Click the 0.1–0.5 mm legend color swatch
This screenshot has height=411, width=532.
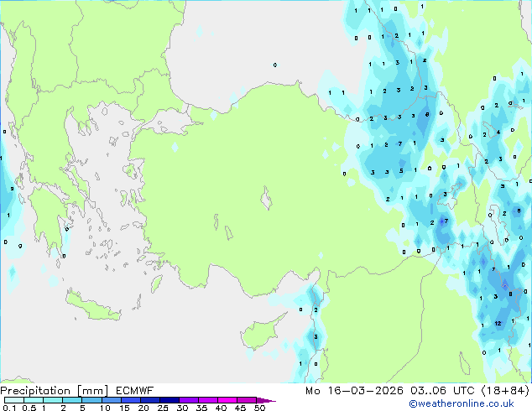point(14,400)
